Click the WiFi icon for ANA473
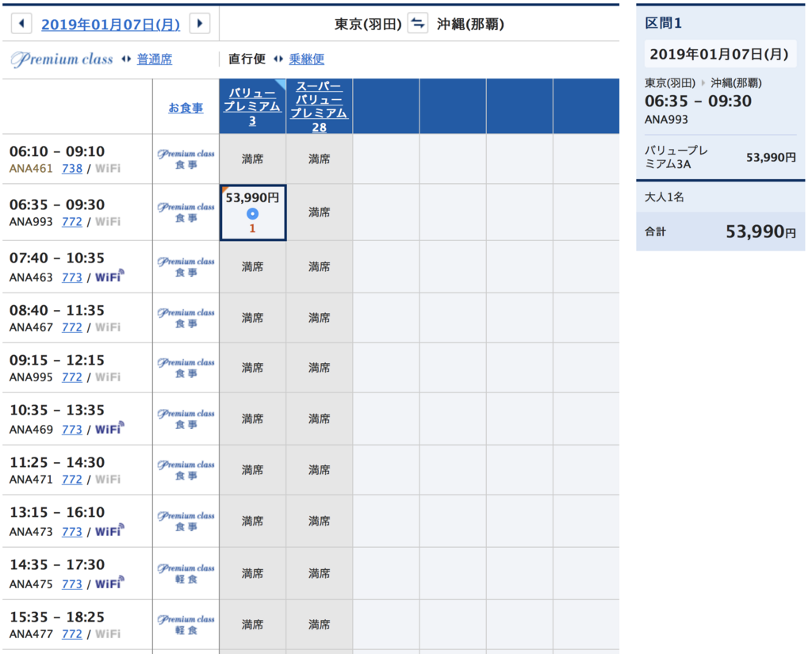 [x=109, y=530]
